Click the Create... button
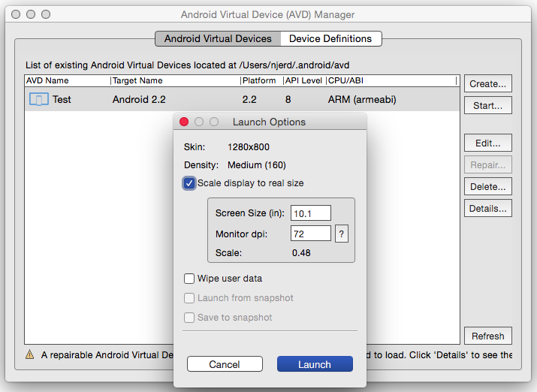Viewport: 537px width, 392px height. (488, 83)
